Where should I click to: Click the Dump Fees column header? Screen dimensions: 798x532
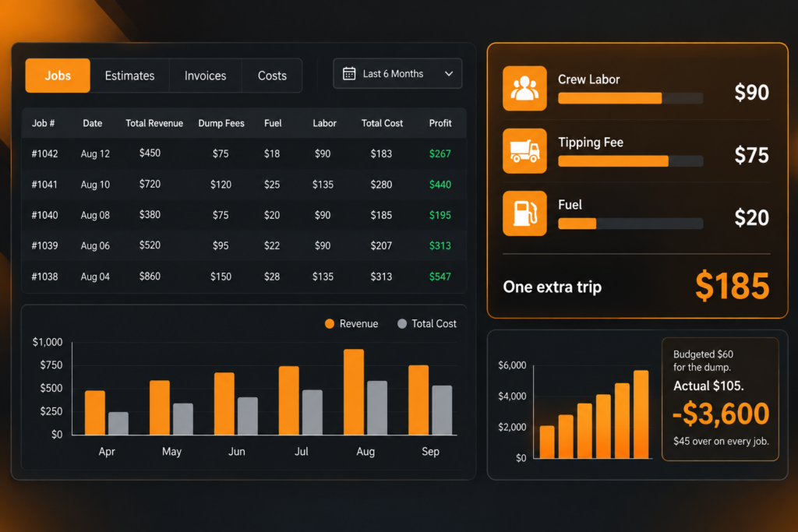(x=221, y=123)
